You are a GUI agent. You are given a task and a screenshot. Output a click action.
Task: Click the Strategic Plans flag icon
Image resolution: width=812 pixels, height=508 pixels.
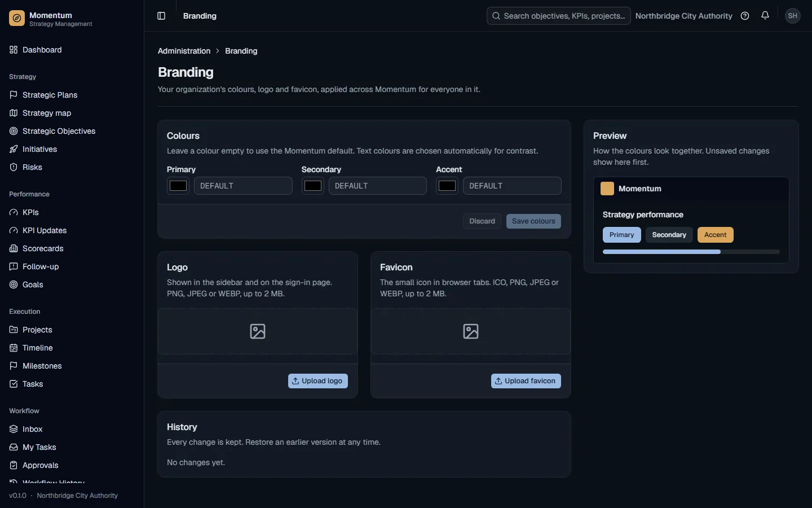[x=14, y=95]
